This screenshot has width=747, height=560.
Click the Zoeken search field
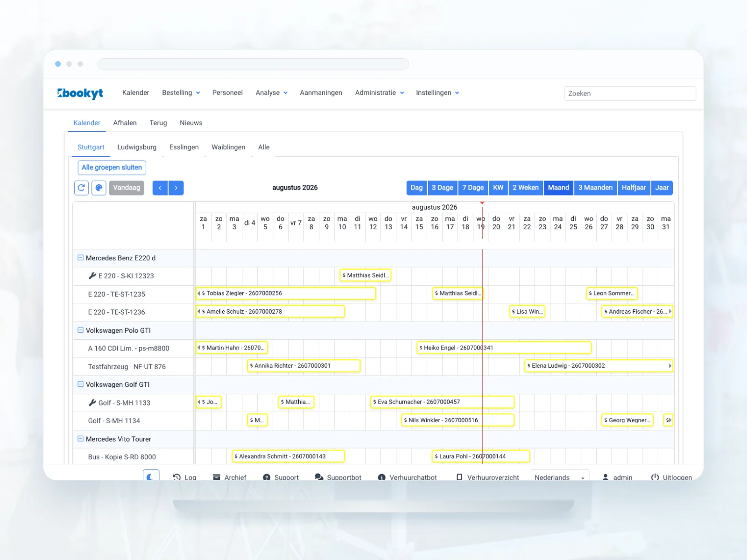pyautogui.click(x=630, y=93)
